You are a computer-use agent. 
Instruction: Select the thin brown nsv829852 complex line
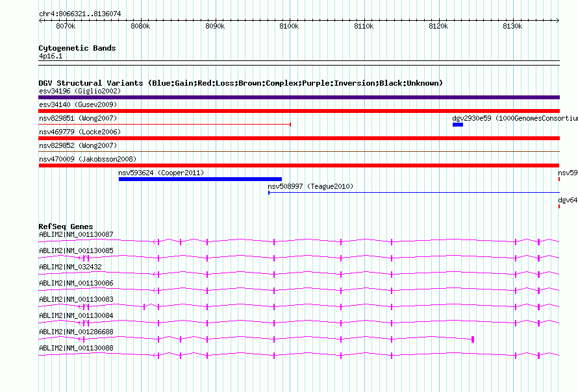[x=299, y=151]
